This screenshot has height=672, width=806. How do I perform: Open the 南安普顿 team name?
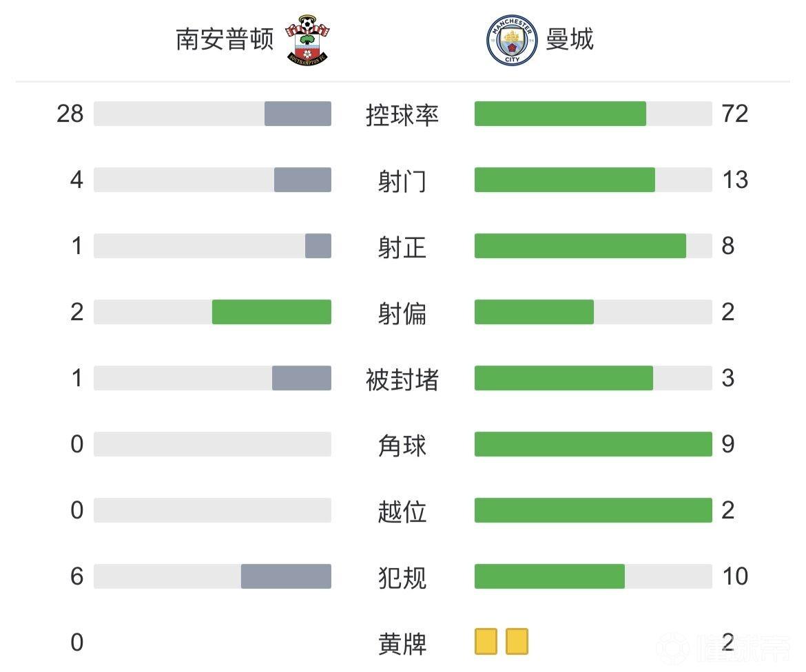[225, 39]
